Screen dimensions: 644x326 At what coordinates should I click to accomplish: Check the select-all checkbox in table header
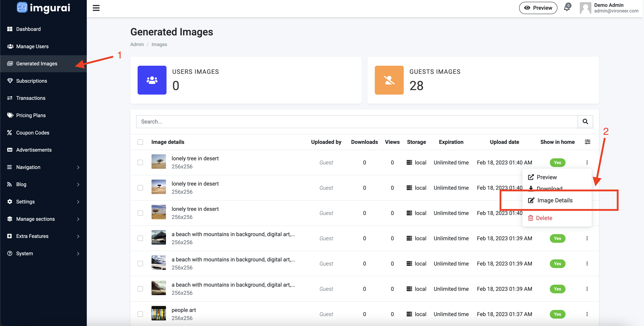coord(140,142)
